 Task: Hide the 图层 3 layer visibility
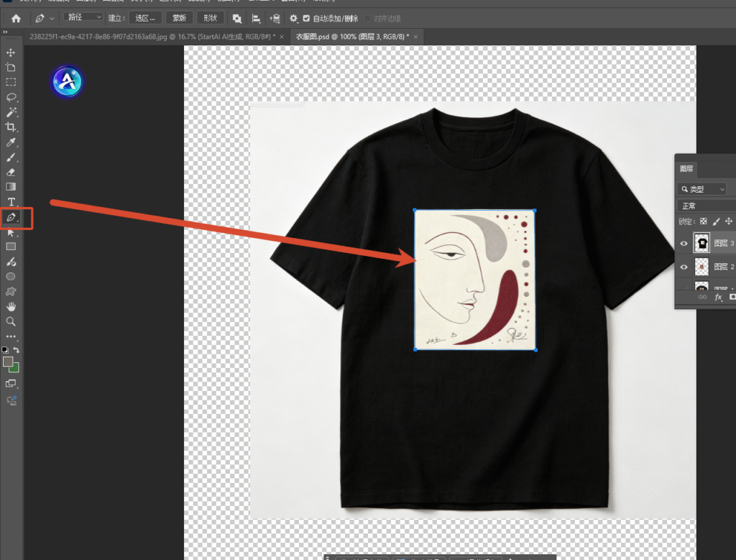[x=684, y=243]
